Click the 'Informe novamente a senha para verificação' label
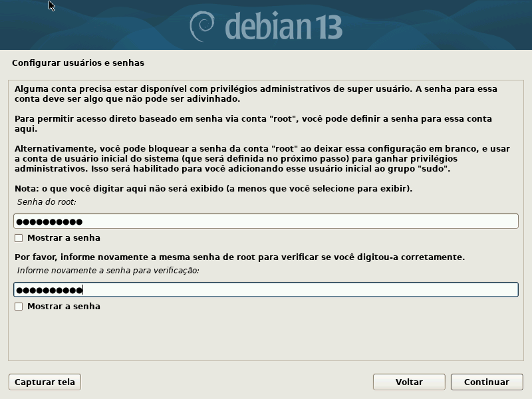Viewport: 532px width, 399px height. tap(108, 271)
